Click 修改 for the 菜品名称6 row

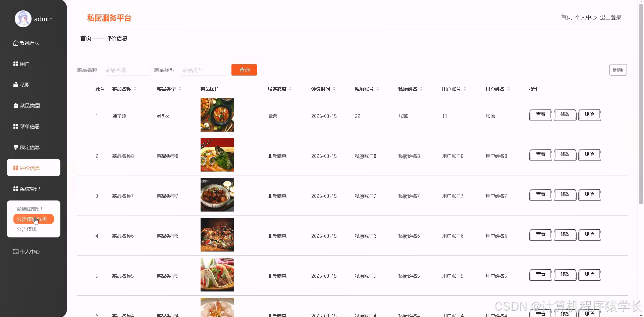coord(565,235)
